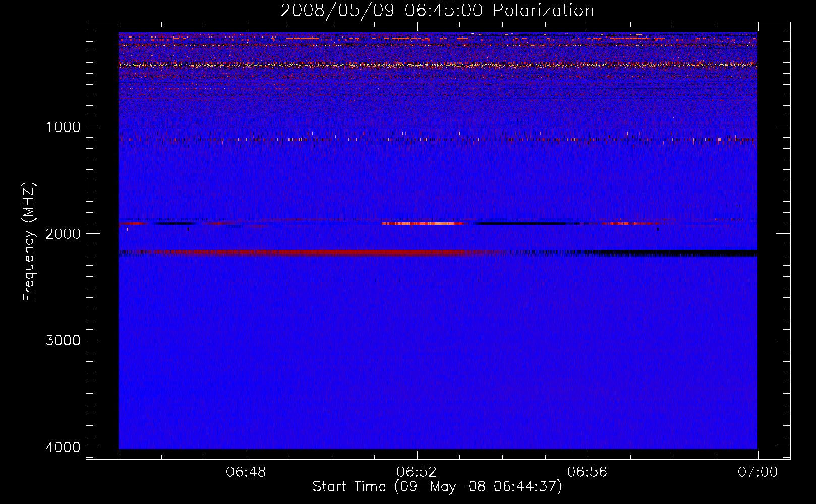Click the 06:48 time tick label
This screenshot has height=504, width=816.
coord(246,472)
